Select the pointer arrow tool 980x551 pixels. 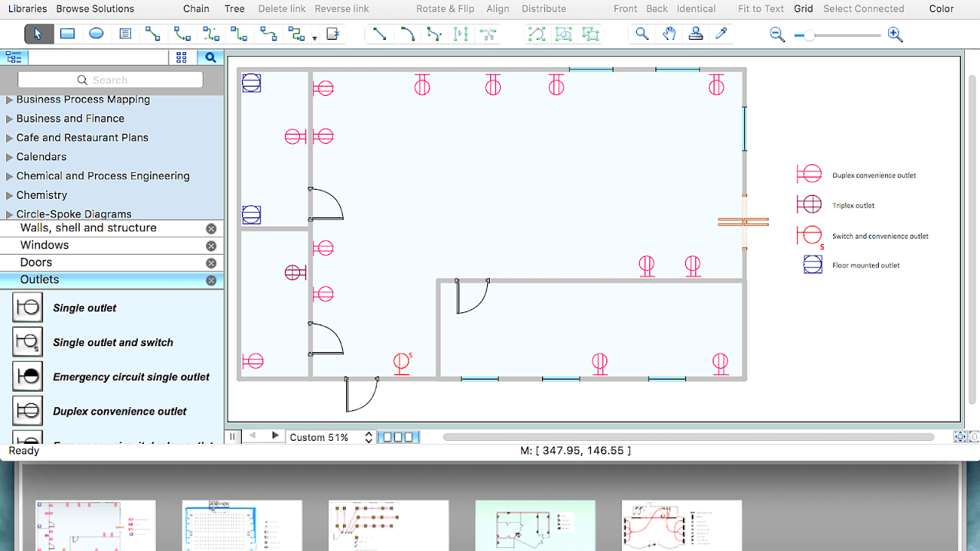coord(39,34)
